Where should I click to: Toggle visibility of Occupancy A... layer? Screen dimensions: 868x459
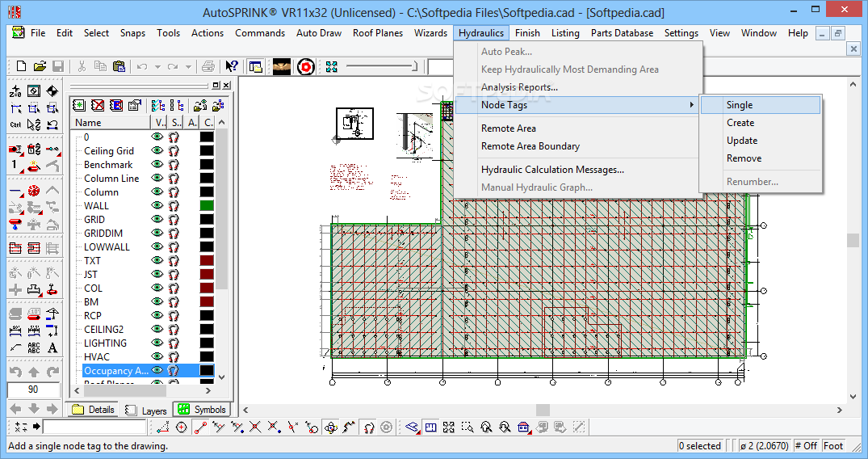pyautogui.click(x=157, y=370)
